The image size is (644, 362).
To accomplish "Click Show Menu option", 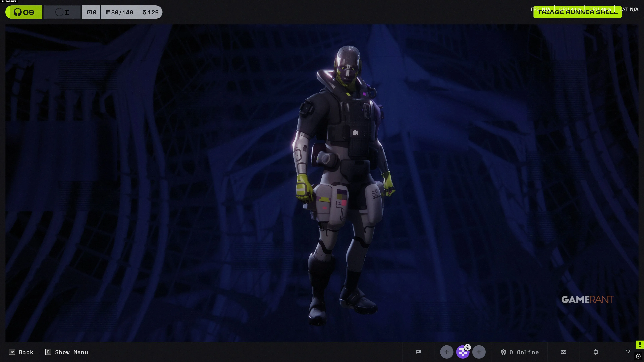I will pyautogui.click(x=71, y=352).
